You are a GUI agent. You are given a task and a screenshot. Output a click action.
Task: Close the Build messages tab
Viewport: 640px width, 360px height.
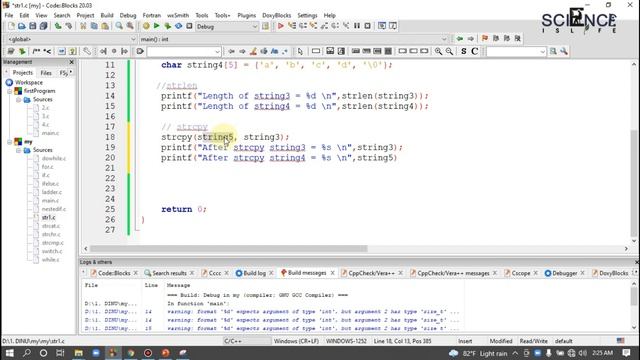coord(333,273)
